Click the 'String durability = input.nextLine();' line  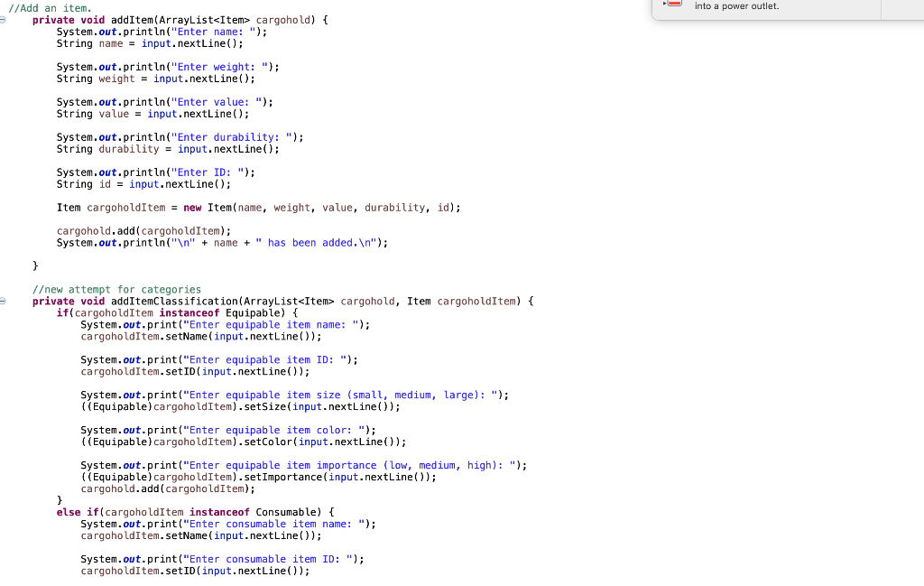pyautogui.click(x=168, y=149)
